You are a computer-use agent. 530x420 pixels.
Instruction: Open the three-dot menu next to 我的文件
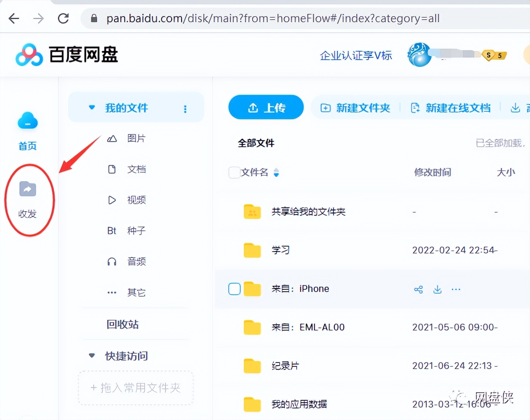[x=186, y=109]
